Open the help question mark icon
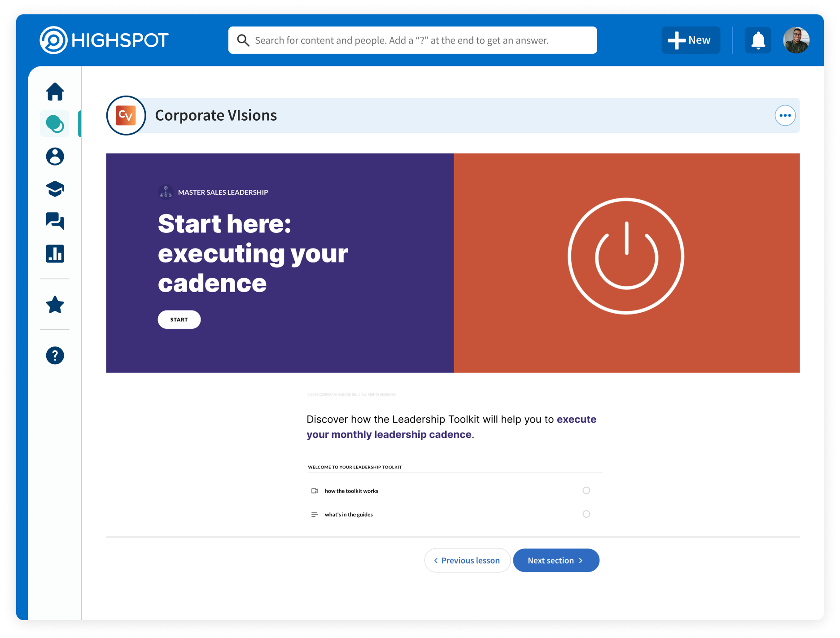 [55, 356]
